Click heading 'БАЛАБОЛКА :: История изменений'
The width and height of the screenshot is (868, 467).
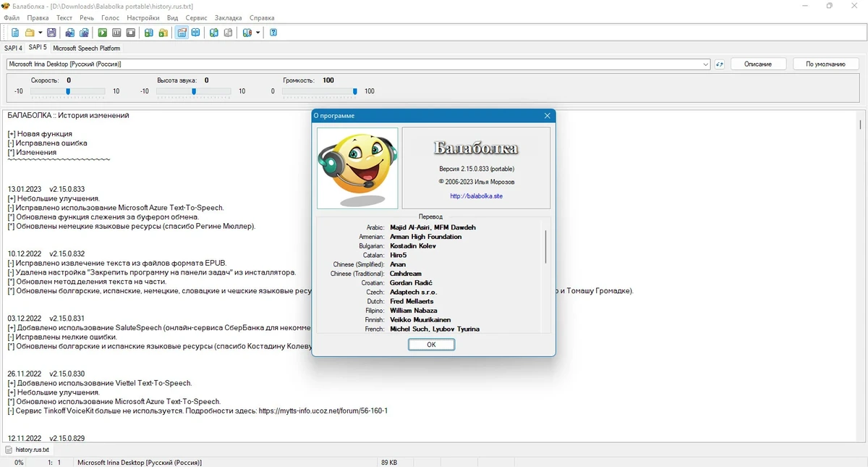click(68, 115)
